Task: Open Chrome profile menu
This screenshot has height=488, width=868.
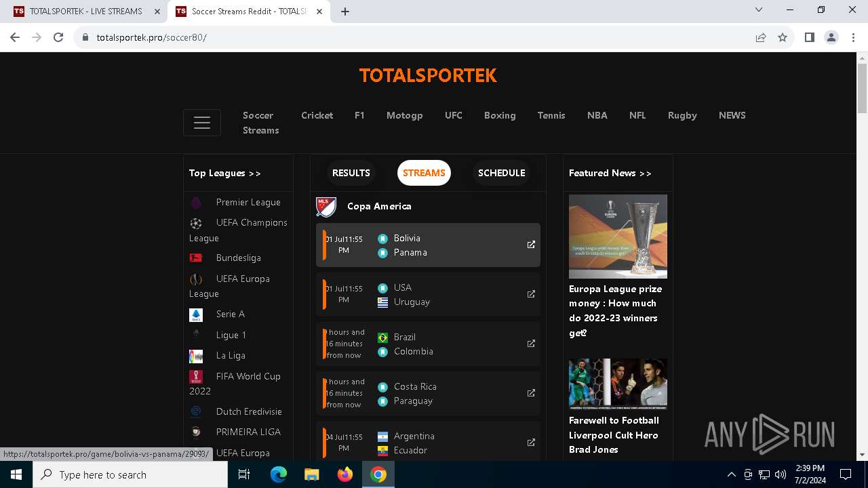Action: [831, 37]
